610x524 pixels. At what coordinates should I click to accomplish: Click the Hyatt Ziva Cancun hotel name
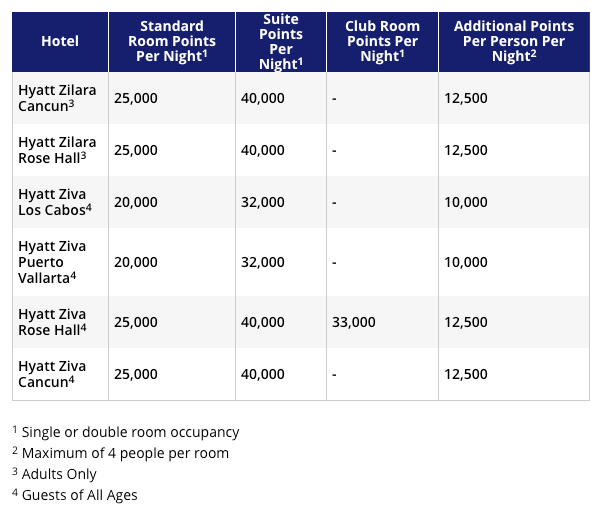(x=52, y=374)
